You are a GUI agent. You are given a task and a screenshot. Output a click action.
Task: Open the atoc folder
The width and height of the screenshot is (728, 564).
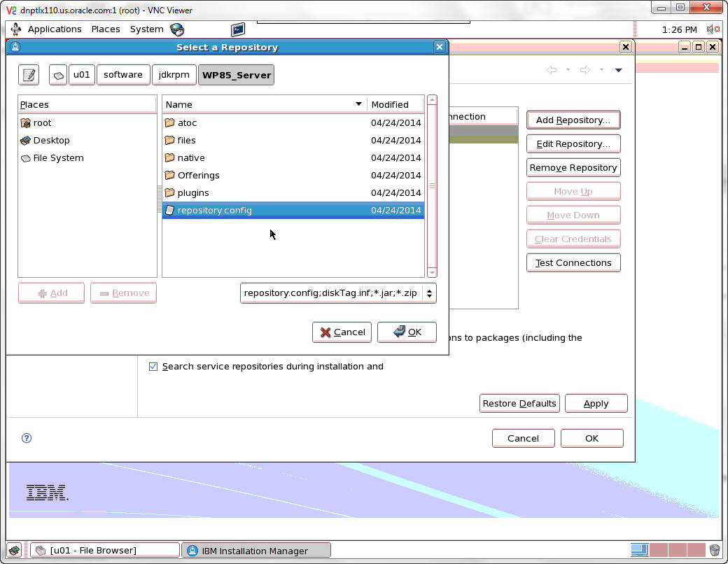(x=293, y=122)
